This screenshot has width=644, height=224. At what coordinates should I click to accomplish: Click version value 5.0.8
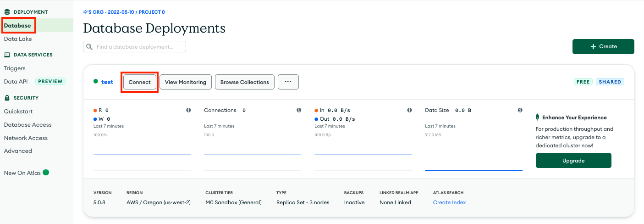click(99, 202)
